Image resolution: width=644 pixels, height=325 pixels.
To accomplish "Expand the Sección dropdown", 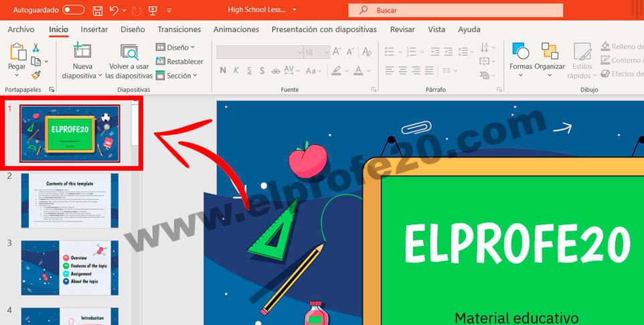I will (177, 76).
